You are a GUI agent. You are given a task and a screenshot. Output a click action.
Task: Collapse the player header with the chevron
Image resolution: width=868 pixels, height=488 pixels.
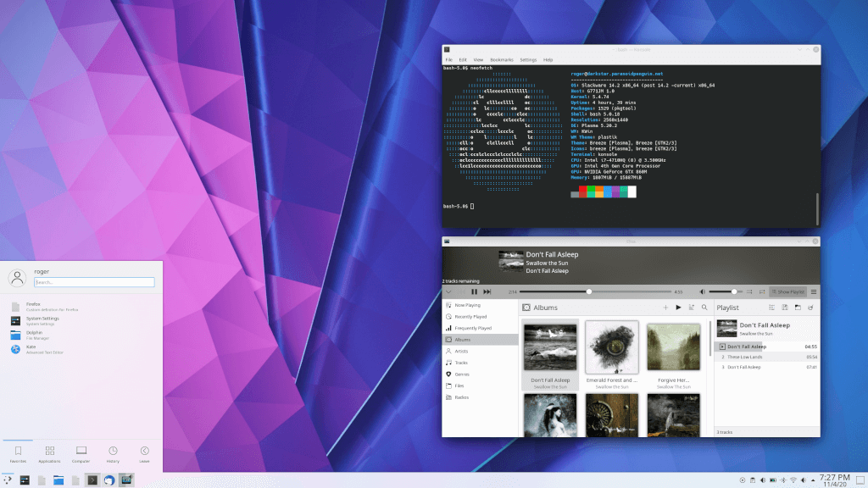(x=448, y=291)
